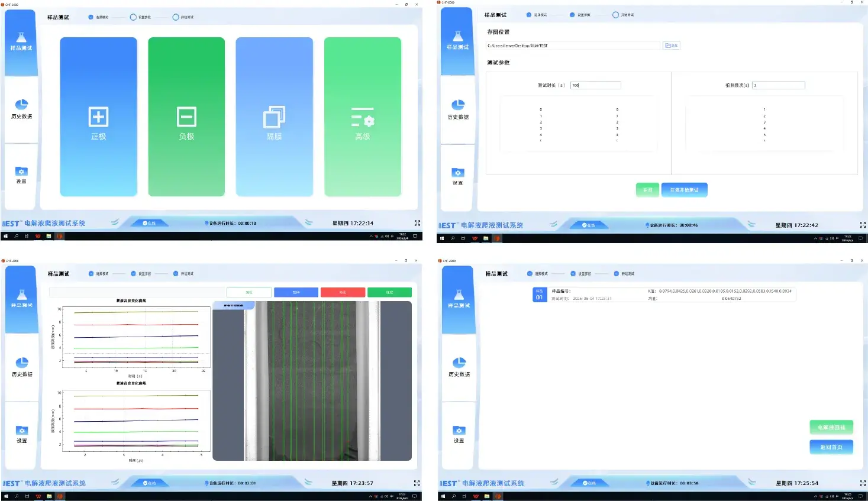Open Windows Start in the test-parameters window taskbar
This screenshot has height=501, width=868.
point(443,238)
